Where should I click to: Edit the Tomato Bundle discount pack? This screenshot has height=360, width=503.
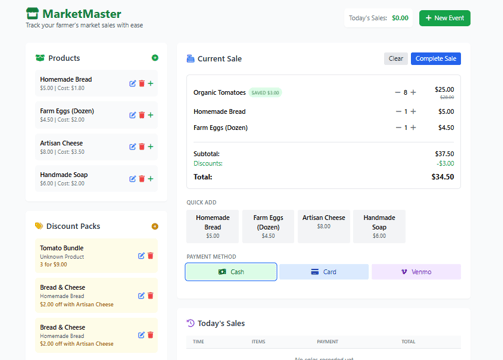pos(141,256)
